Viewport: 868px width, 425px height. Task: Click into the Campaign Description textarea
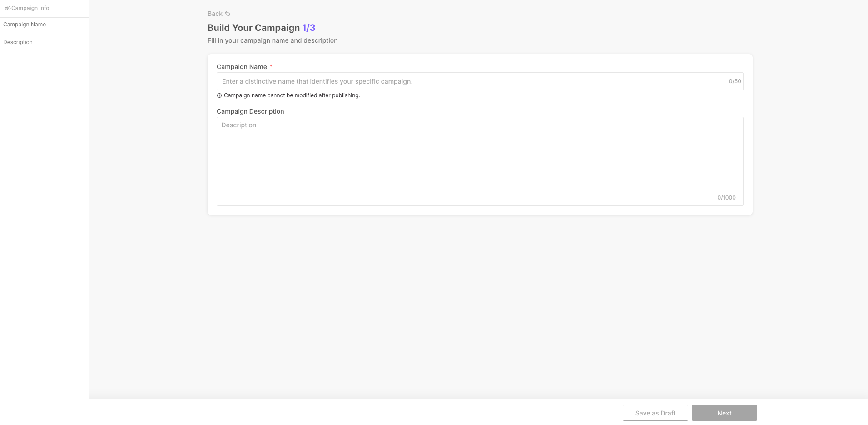click(x=480, y=159)
